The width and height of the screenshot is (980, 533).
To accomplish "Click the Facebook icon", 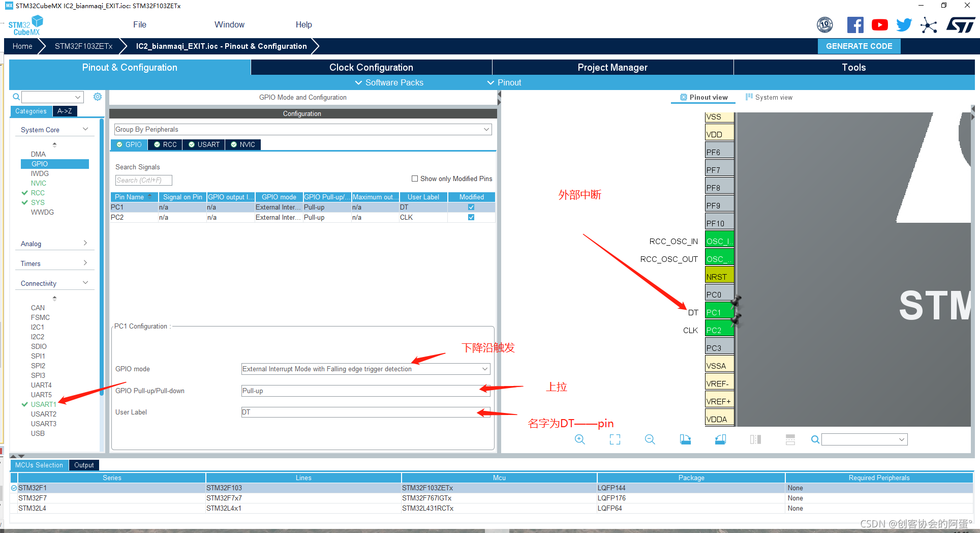I will [855, 25].
